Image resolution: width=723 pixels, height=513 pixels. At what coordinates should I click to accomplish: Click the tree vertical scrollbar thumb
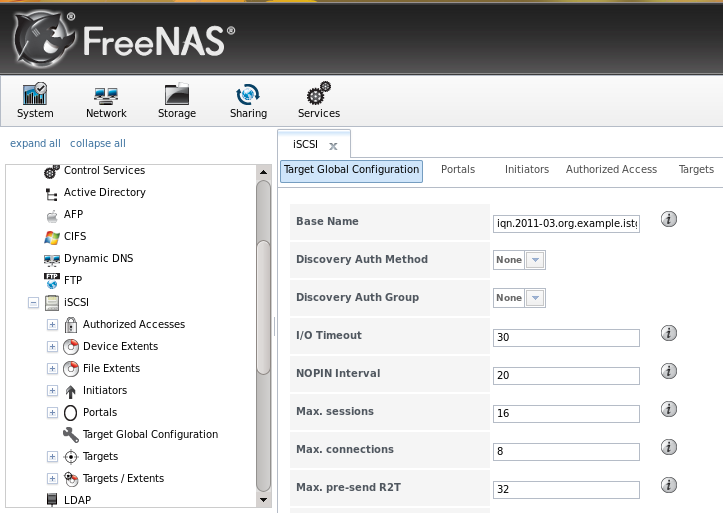[x=263, y=307]
